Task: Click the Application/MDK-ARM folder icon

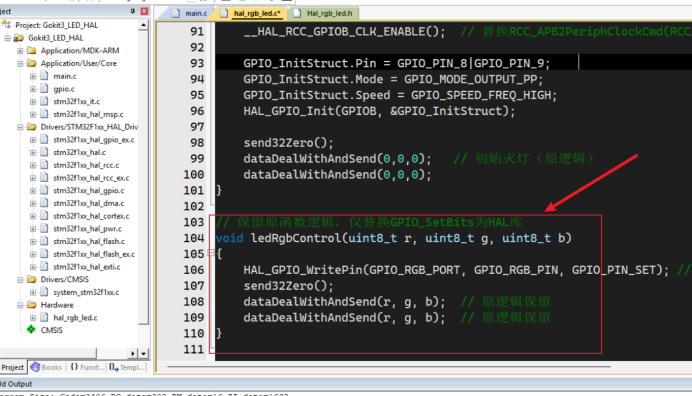Action: point(31,50)
